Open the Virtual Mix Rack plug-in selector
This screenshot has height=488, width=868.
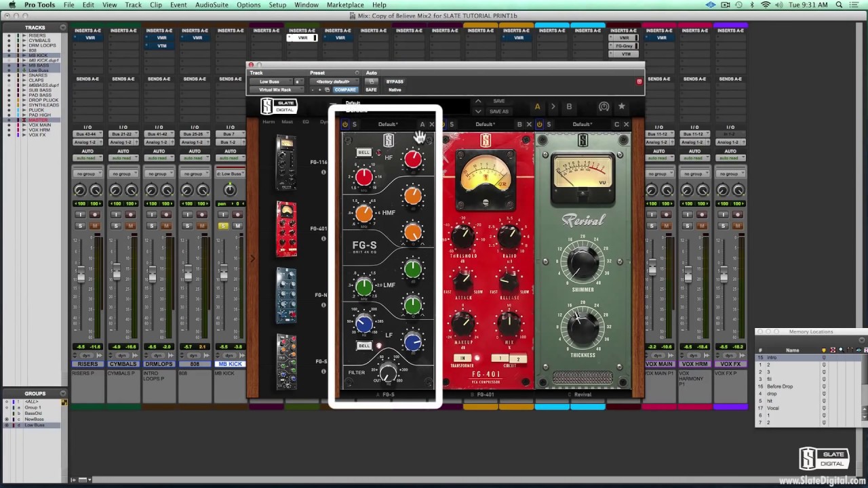coord(275,89)
